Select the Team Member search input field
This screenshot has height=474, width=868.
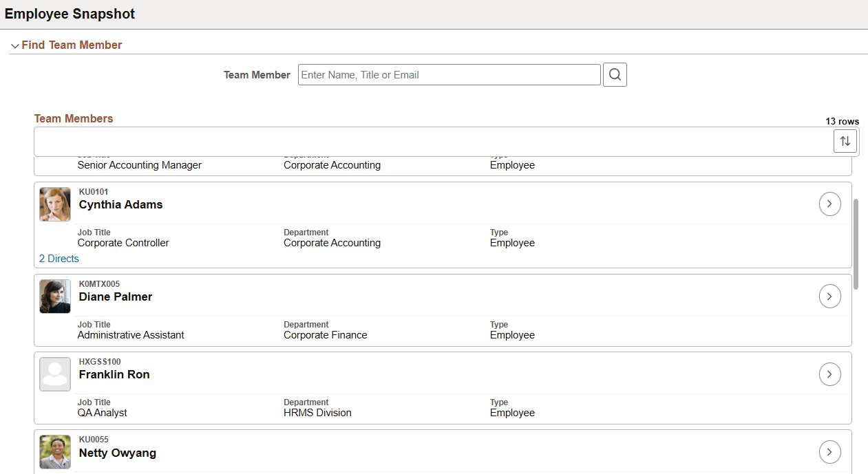click(448, 74)
